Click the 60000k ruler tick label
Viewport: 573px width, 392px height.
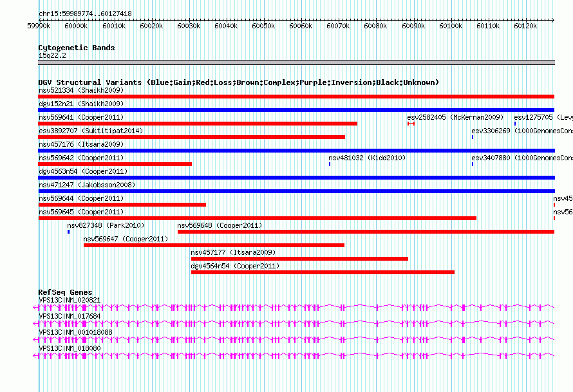(x=76, y=26)
